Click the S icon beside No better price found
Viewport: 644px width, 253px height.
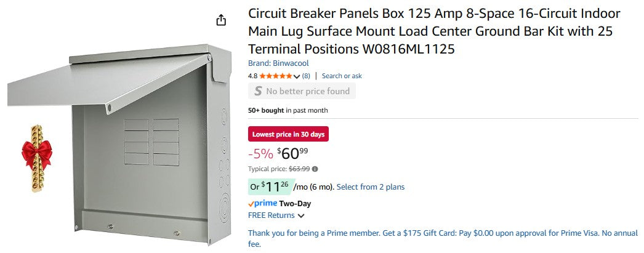point(257,91)
